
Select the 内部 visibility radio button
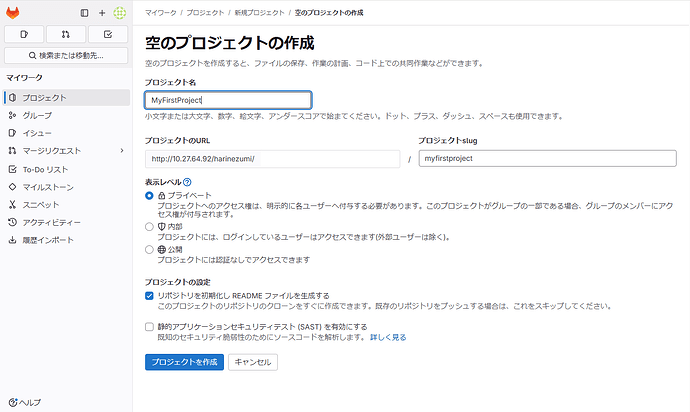tap(149, 226)
